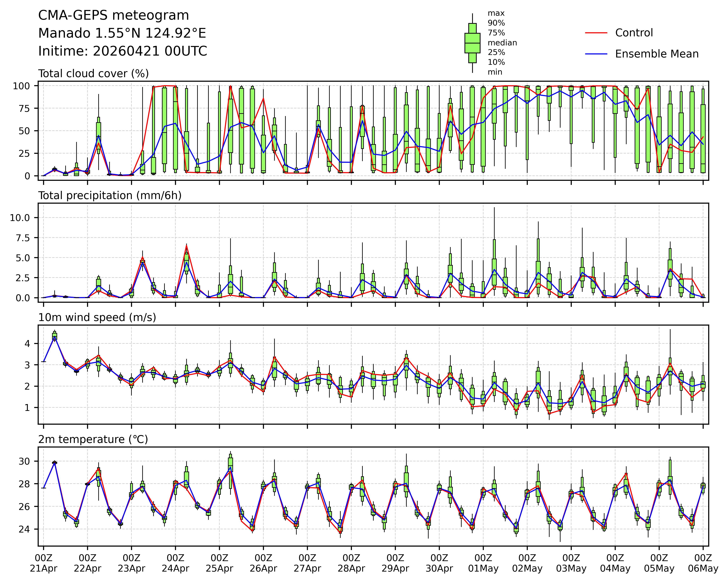Click the 00Z 06May axis label
The height and width of the screenshot is (583, 728).
tap(703, 563)
